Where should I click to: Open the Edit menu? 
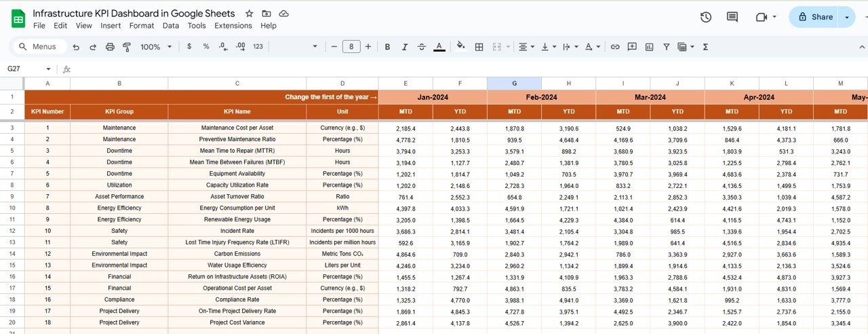(60, 26)
